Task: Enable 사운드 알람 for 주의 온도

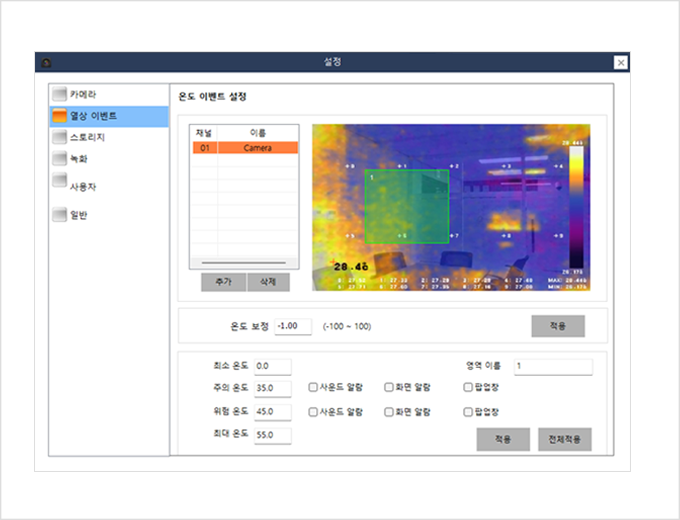Action: [313, 387]
